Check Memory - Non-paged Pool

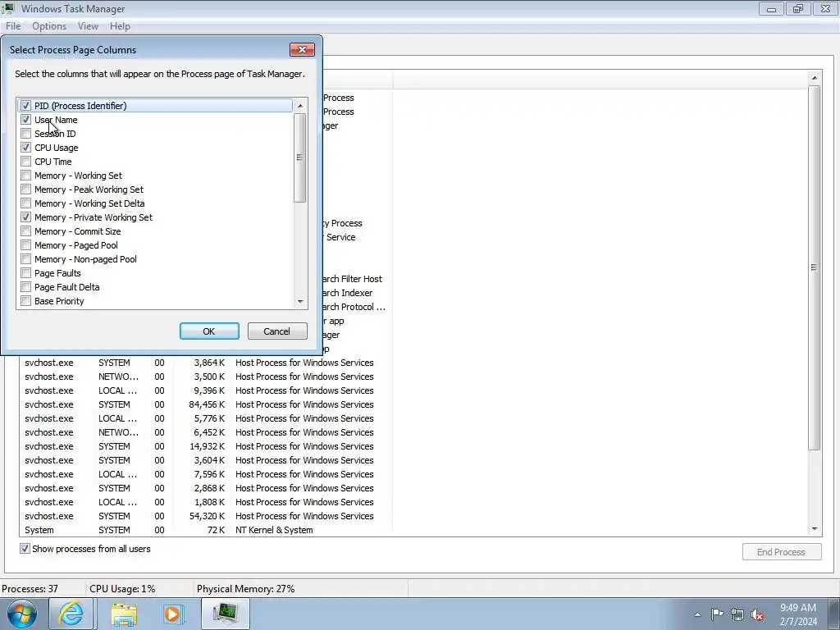[25, 258]
